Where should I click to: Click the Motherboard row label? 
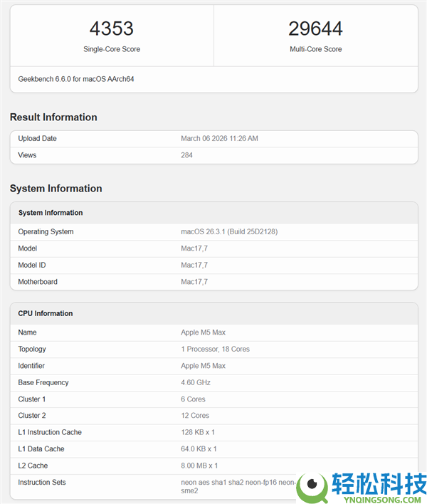[38, 282]
